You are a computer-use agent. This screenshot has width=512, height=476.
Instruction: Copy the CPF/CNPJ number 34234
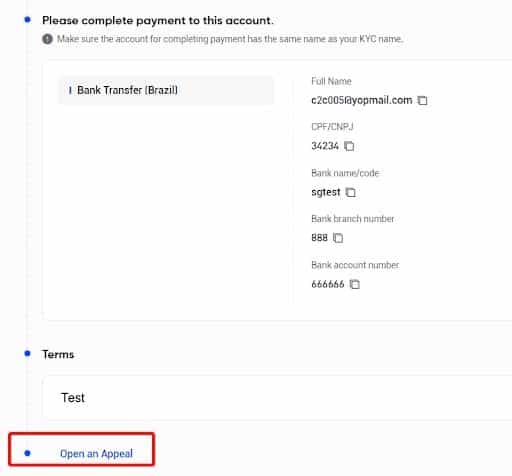(349, 146)
